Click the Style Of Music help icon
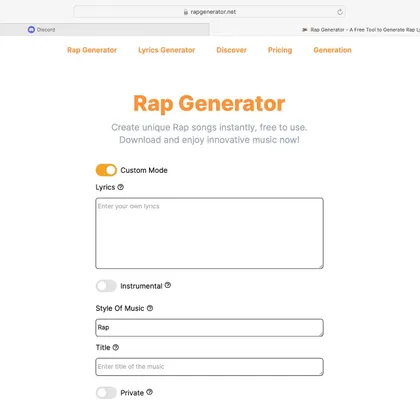The height and width of the screenshot is (420, 420). (150, 308)
